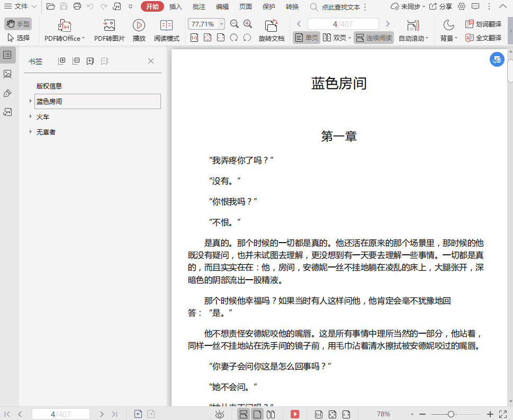Click the 播放 play button
The image size is (513, 420).
[139, 30]
